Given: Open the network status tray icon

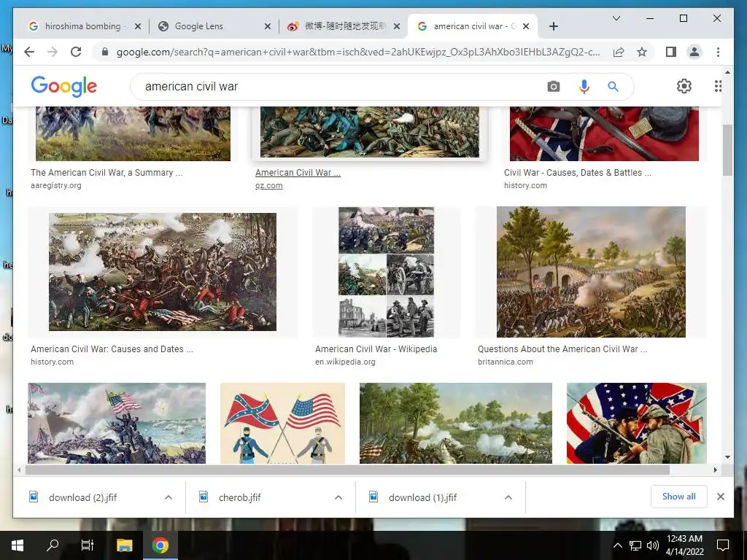Looking at the screenshot, I should tap(635, 545).
